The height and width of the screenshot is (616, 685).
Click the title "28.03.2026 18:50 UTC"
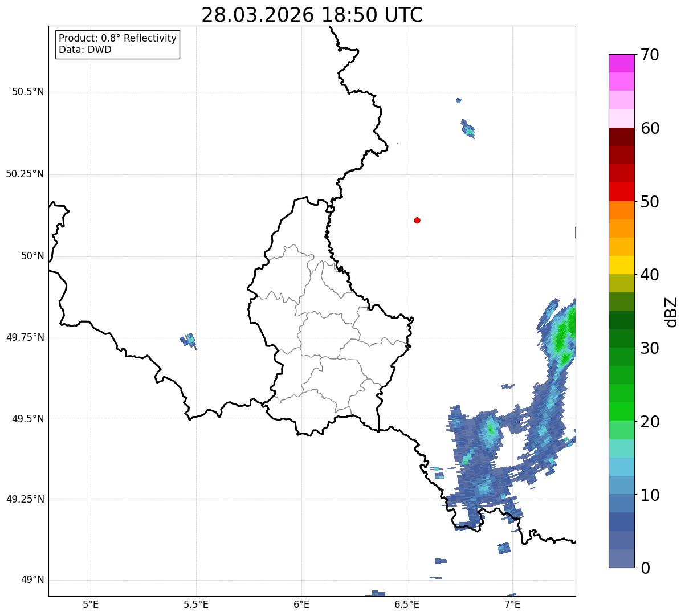312,15
